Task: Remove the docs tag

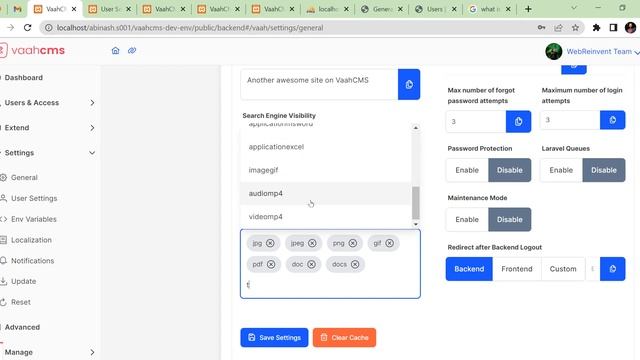Action: click(x=355, y=264)
